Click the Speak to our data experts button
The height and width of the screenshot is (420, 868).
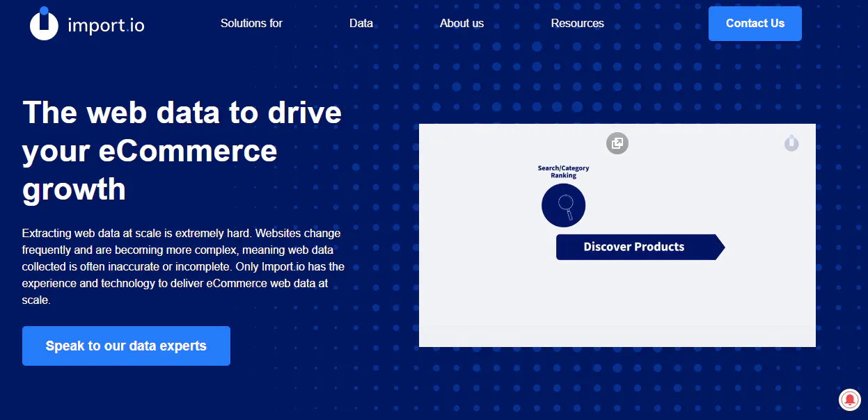click(x=125, y=346)
